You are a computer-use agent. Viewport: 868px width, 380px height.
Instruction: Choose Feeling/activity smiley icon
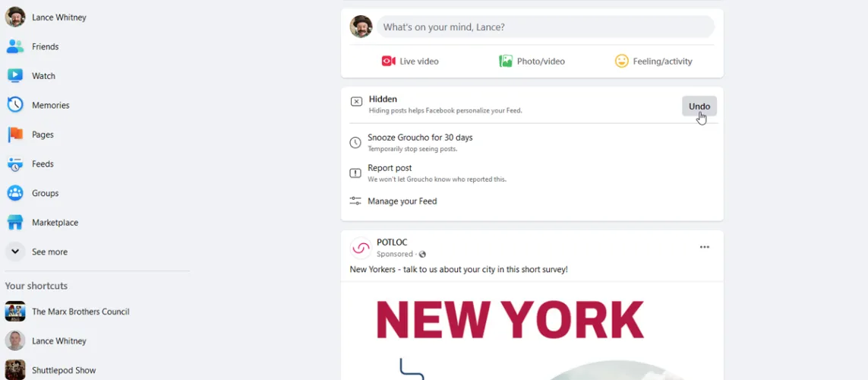tap(622, 62)
